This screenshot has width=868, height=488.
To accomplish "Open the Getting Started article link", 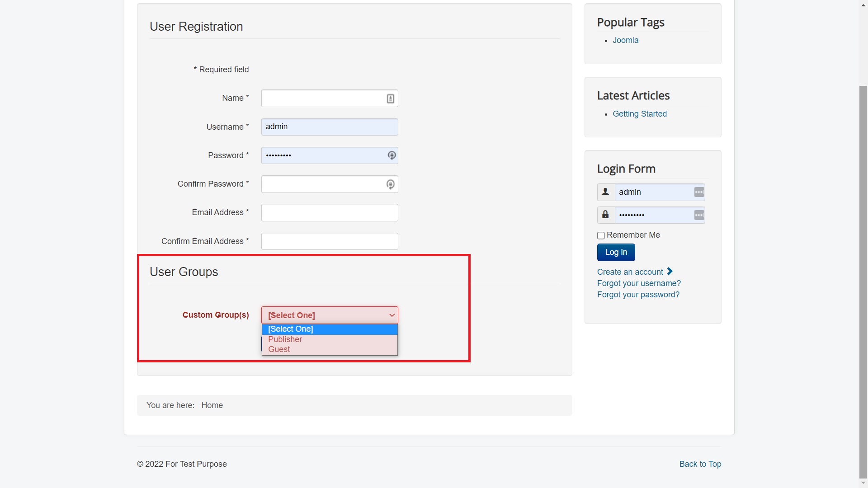I will click(639, 114).
